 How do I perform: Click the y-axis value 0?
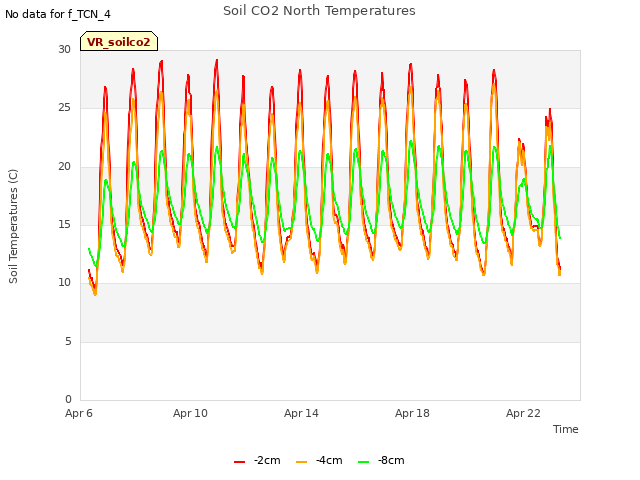pos(68,399)
